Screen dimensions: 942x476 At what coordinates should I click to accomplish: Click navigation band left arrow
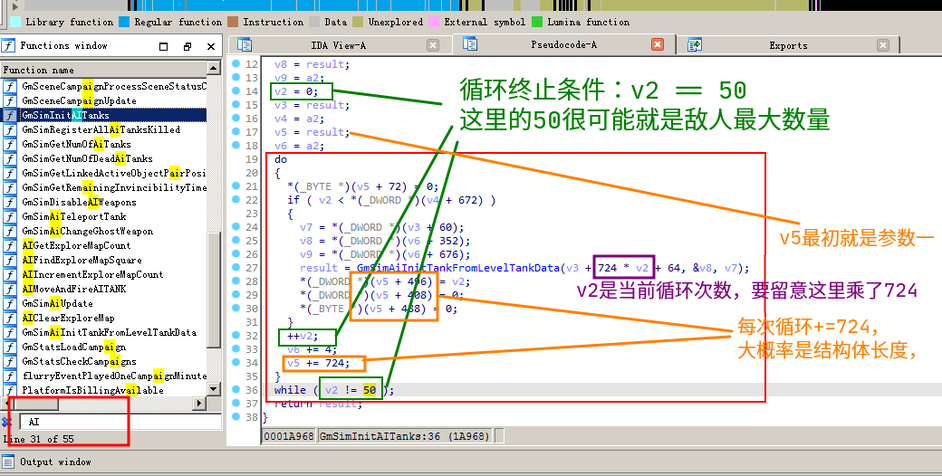(16, 5)
